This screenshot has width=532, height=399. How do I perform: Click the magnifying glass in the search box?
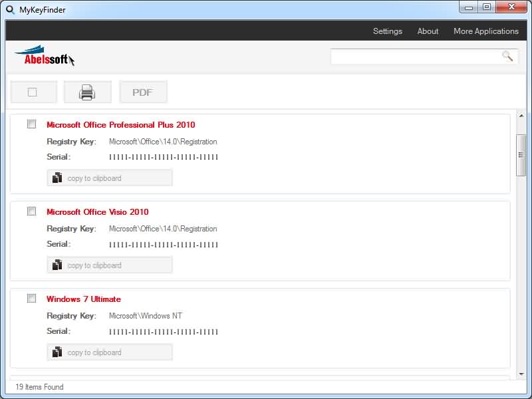(x=507, y=57)
